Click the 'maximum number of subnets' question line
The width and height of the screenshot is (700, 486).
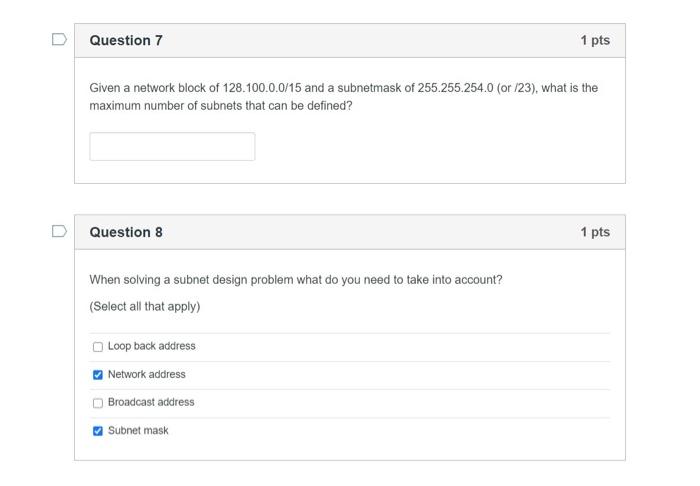[x=220, y=105]
